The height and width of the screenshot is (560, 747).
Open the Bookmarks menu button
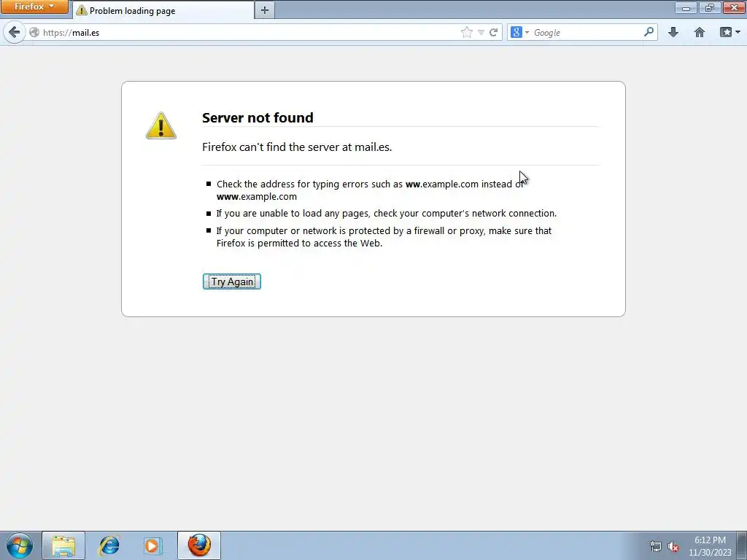[729, 32]
